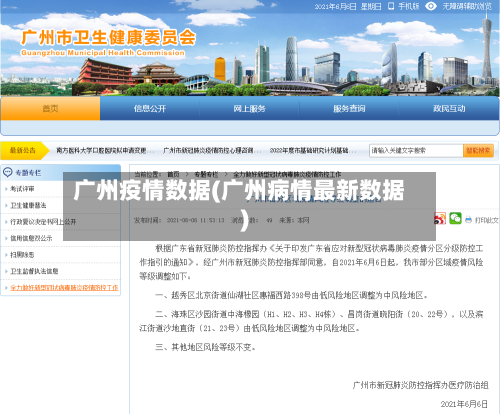Open the 2022年度市基础研究计划 announcement
The width and height of the screenshot is (500, 414).
coord(313,151)
